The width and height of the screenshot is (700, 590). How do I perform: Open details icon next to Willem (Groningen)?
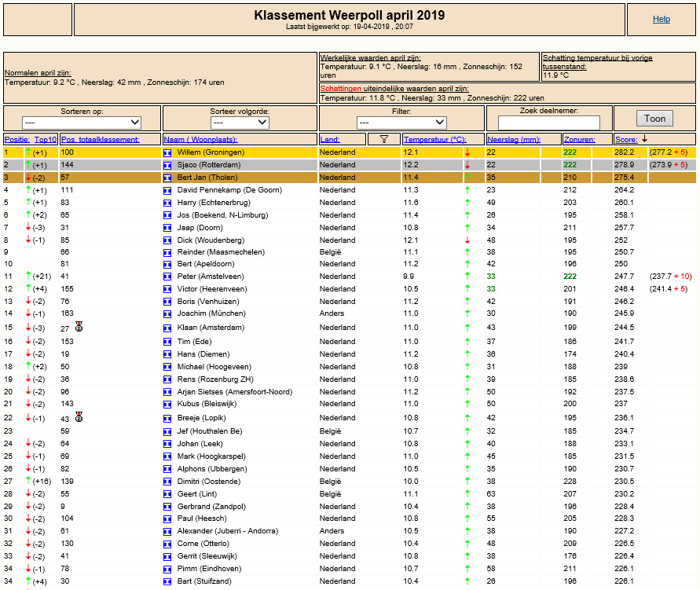point(167,152)
